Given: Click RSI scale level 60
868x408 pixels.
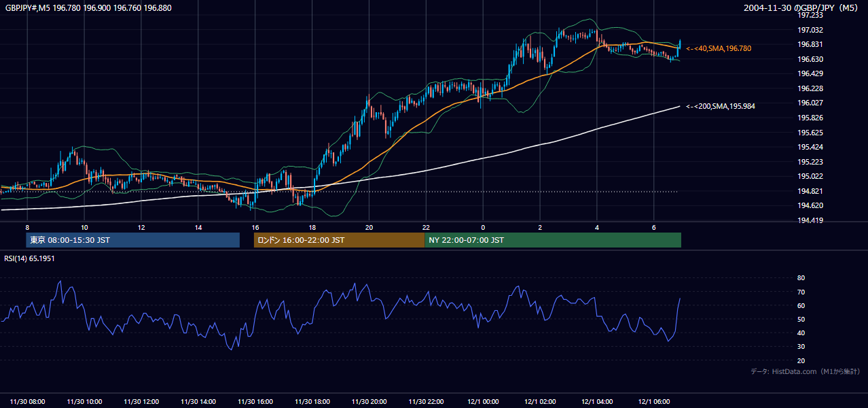Looking at the screenshot, I should (801, 305).
